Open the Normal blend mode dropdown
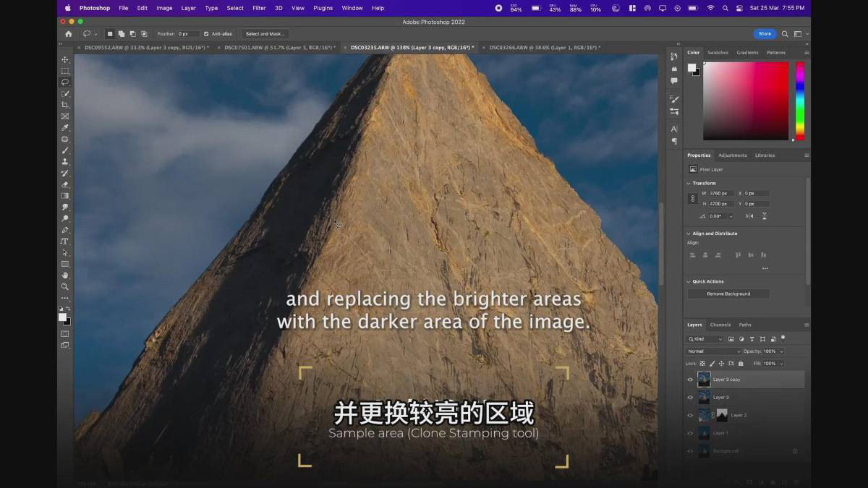This screenshot has height=488, width=868. [x=714, y=351]
